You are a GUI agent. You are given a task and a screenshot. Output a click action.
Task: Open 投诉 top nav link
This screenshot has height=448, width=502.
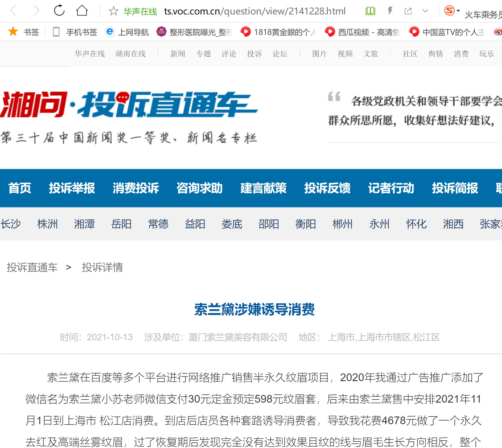coord(254,54)
